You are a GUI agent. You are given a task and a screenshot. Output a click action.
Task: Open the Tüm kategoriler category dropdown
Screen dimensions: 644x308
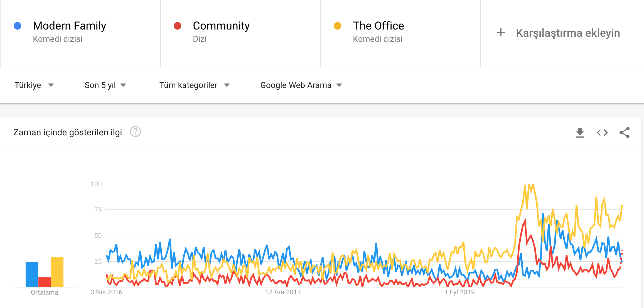[194, 85]
